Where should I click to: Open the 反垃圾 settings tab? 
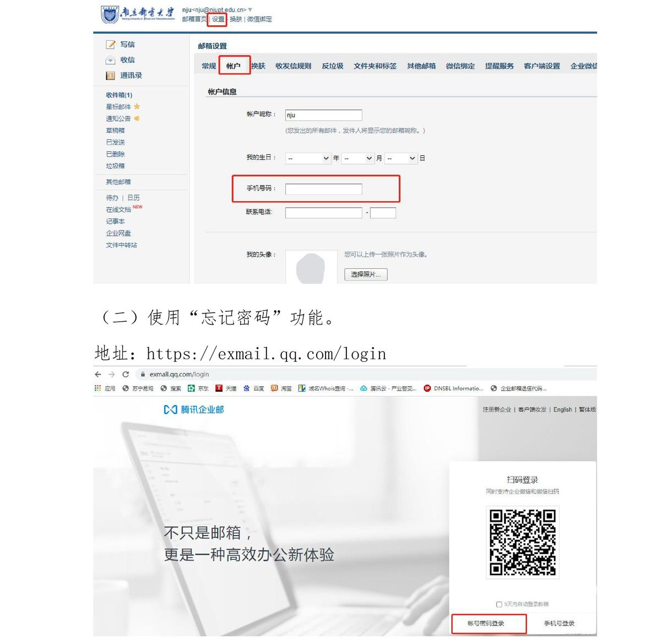tap(332, 66)
